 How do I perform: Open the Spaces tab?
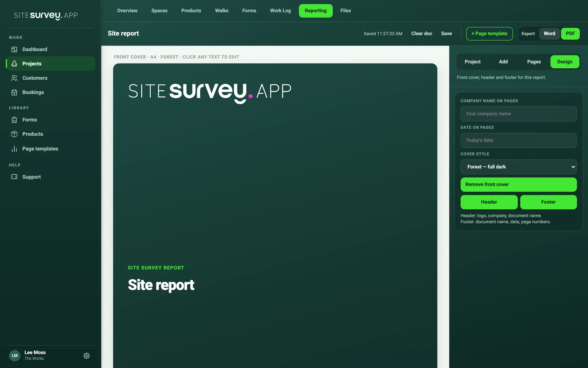click(159, 11)
